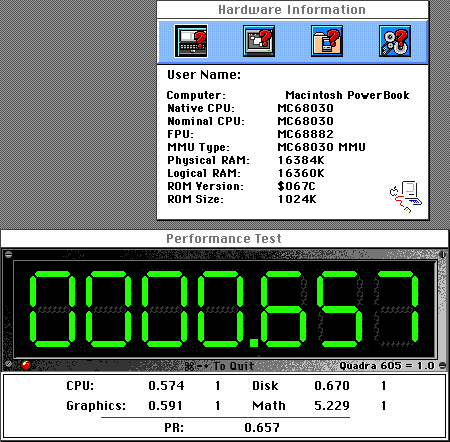Click the green LED digit display

[x=225, y=309]
